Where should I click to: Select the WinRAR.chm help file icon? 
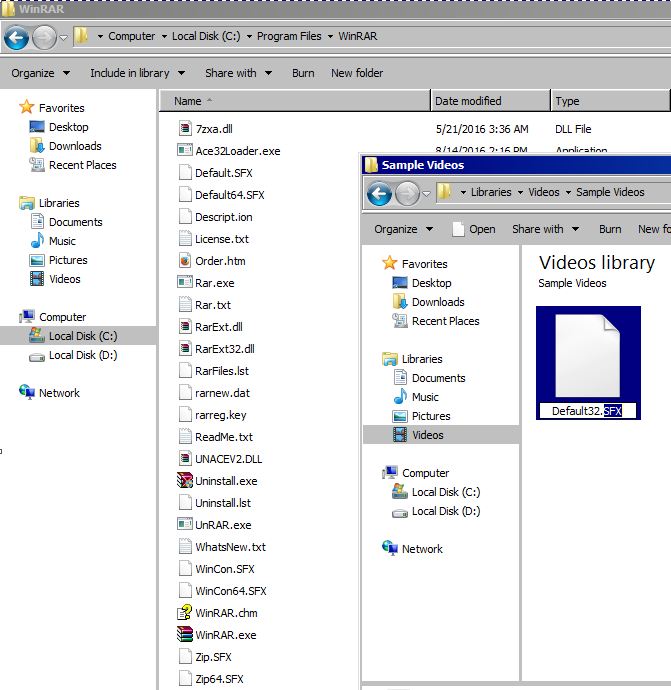click(x=185, y=612)
